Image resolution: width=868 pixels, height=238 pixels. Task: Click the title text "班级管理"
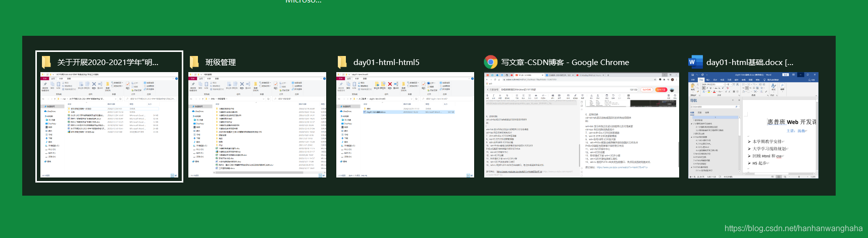(x=221, y=63)
